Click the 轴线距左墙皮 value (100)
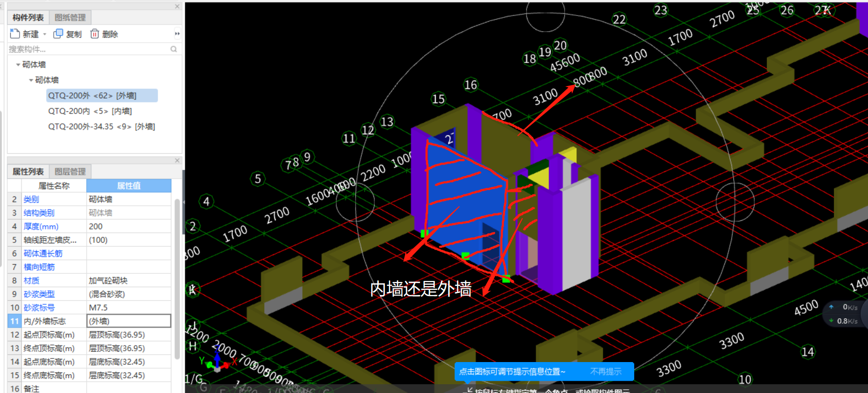Screen dimensions: 868x393 pyautogui.click(x=128, y=240)
